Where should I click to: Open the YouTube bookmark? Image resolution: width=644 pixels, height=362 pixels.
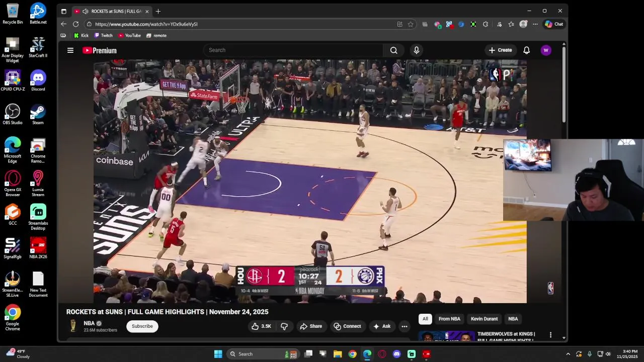click(130, 36)
